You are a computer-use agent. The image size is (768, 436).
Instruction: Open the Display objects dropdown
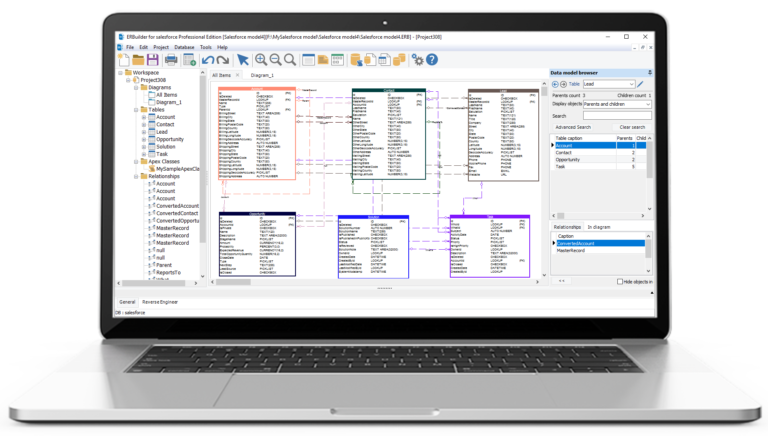pyautogui.click(x=617, y=104)
